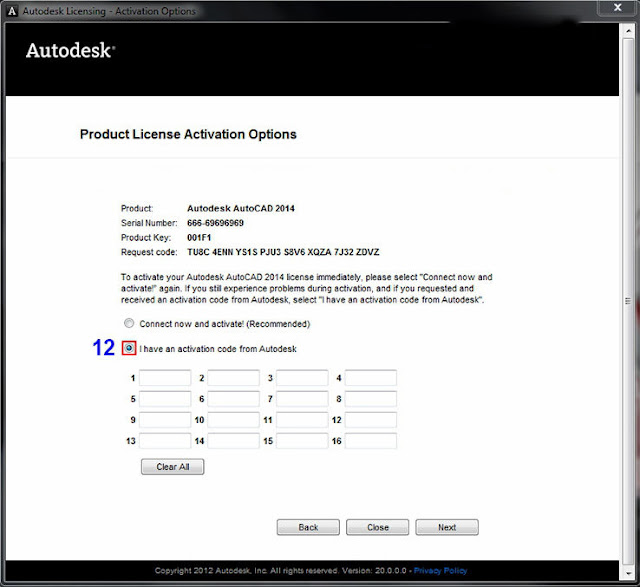This screenshot has height=587, width=640.
Task: Click the Close button at bottom
Action: [x=378, y=527]
